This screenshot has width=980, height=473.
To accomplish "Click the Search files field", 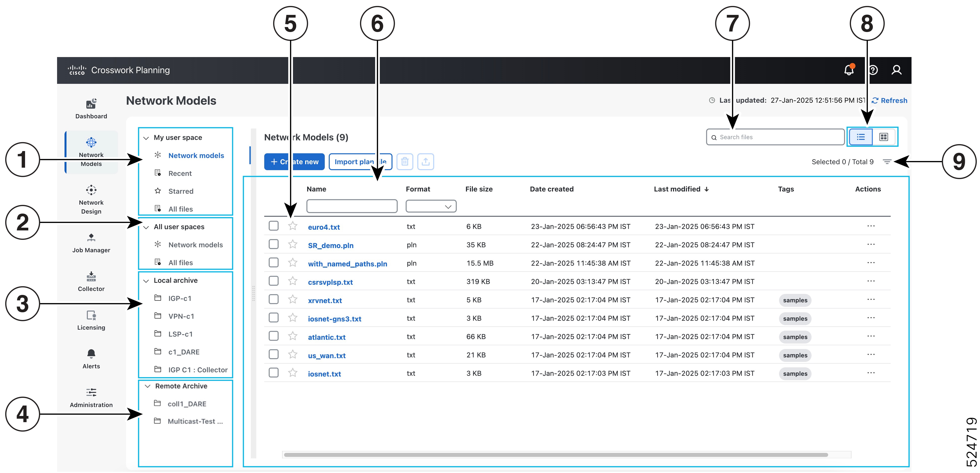I will [775, 137].
